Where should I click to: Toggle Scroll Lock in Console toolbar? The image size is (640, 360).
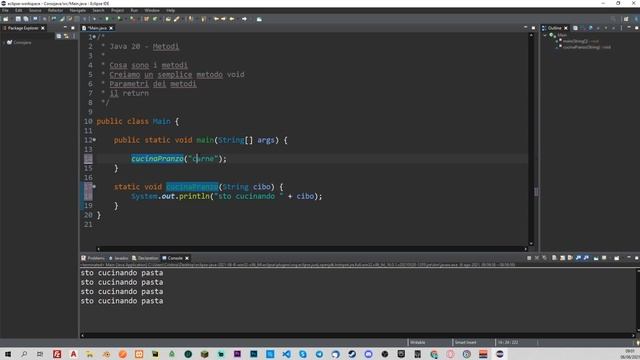coord(562,258)
